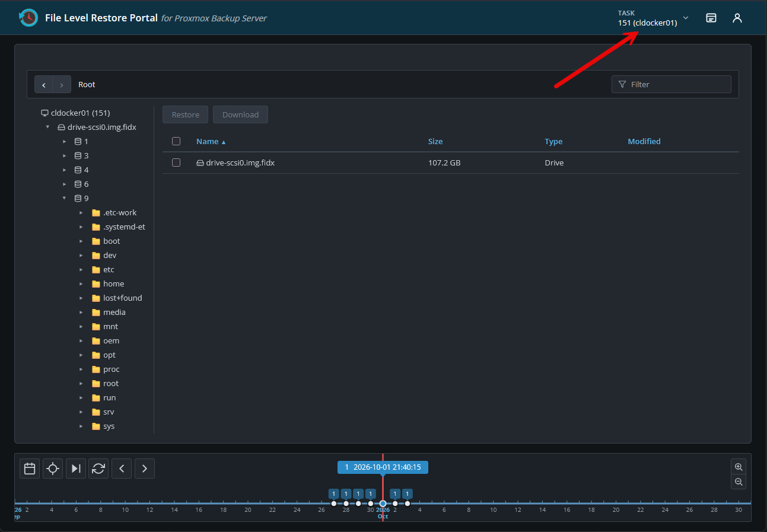Image resolution: width=767 pixels, height=532 pixels.
Task: Click the Download button
Action: click(x=240, y=114)
